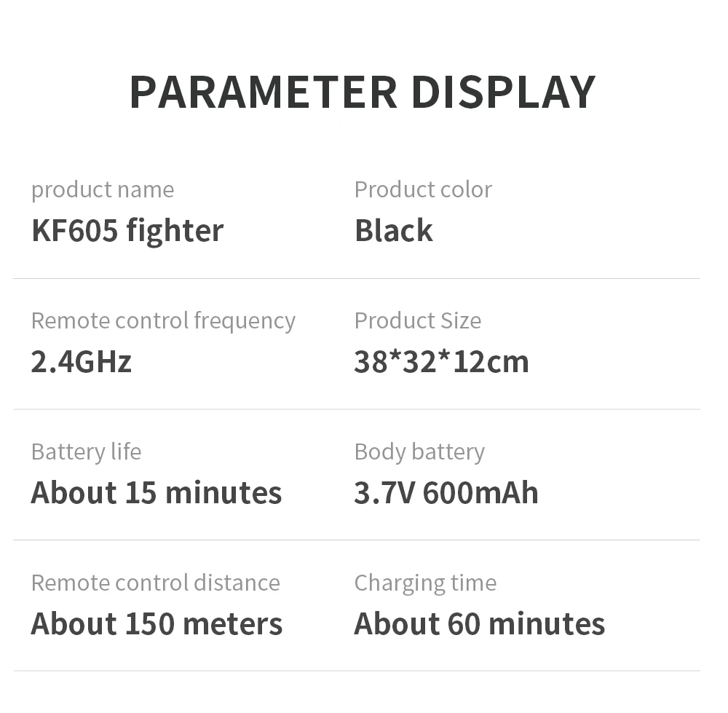Image resolution: width=728 pixels, height=713 pixels.
Task: Select the About 150 meters value
Action: pyautogui.click(x=157, y=624)
